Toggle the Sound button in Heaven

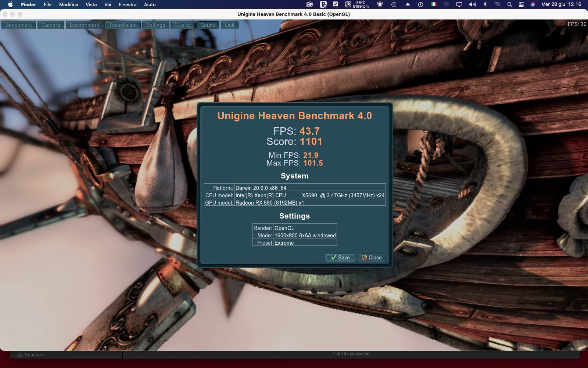[x=208, y=25]
